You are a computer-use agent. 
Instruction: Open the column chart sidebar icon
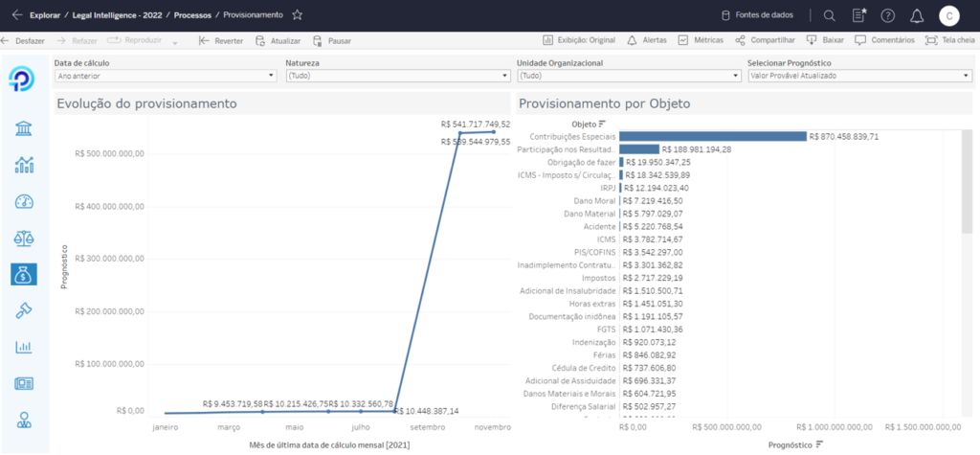[x=24, y=347]
